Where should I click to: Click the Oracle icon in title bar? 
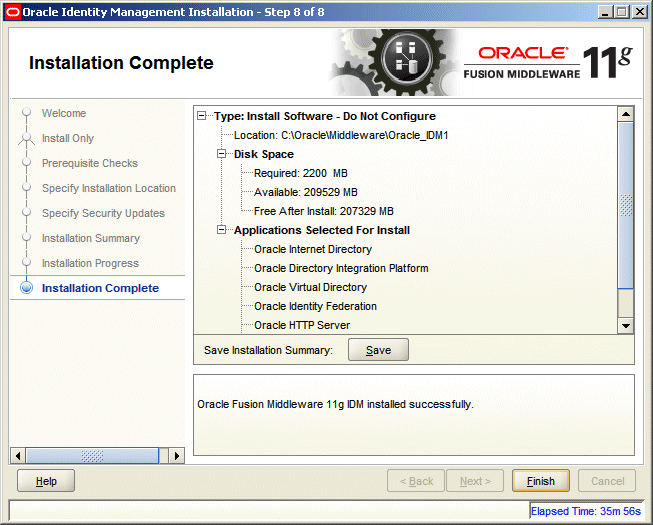click(12, 12)
